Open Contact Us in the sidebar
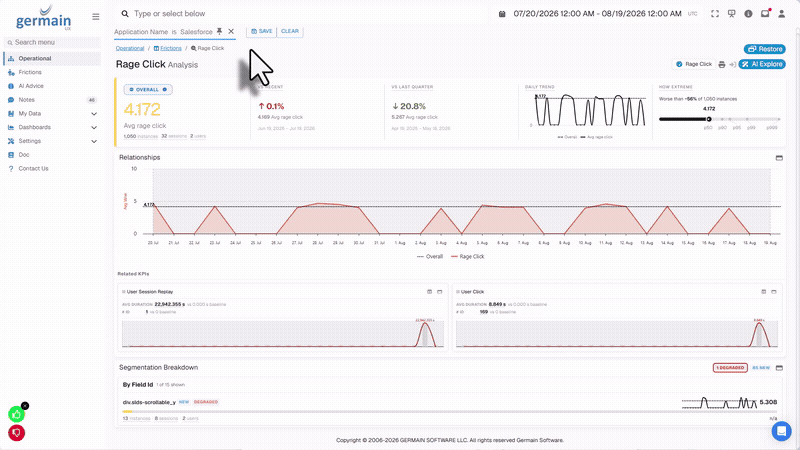 tap(53, 168)
